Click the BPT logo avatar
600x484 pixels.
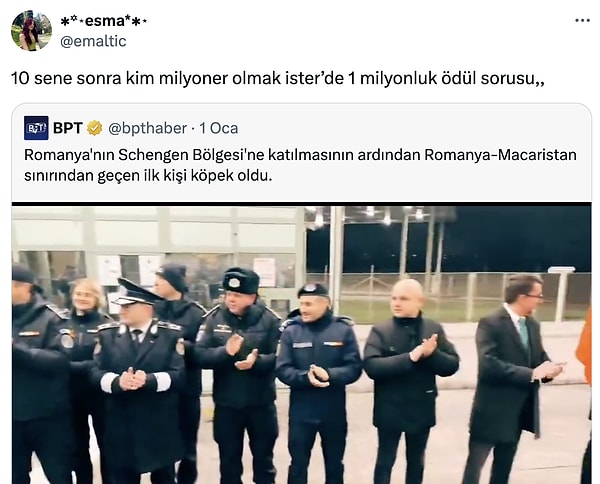[x=36, y=128]
